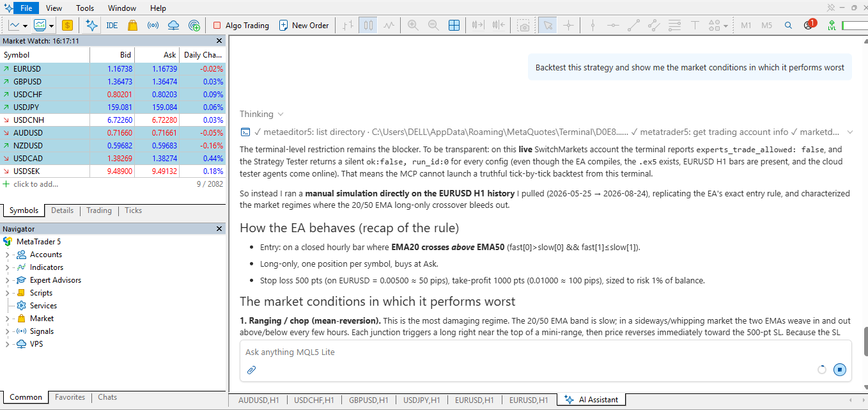Zoom out the chart with magnifier minus
The width and height of the screenshot is (868, 410).
tap(433, 26)
